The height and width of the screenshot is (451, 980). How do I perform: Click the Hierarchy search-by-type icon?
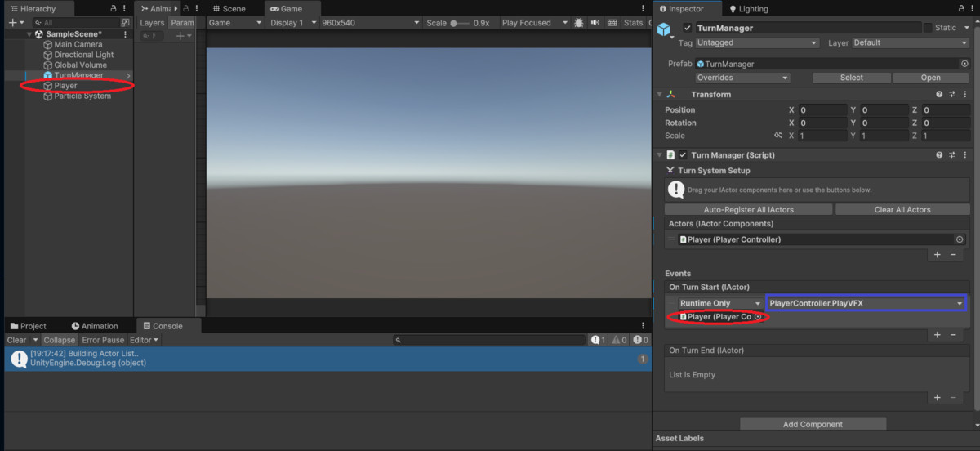pos(125,23)
